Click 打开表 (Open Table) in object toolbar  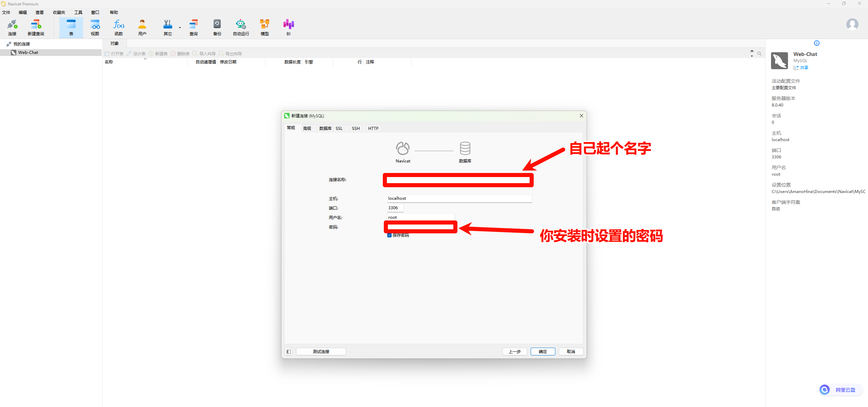click(x=114, y=54)
